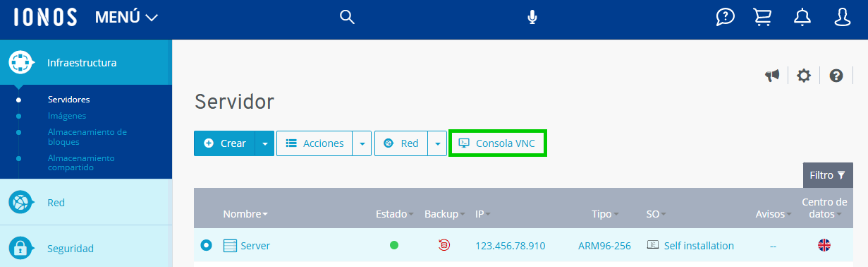Expand the Acciones dropdown arrow

pyautogui.click(x=362, y=143)
